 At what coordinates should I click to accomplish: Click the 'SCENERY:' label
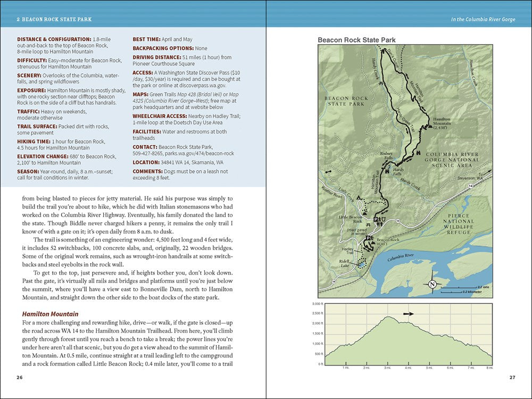pyautogui.click(x=29, y=76)
